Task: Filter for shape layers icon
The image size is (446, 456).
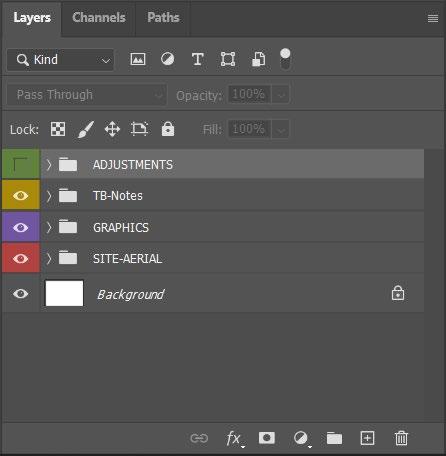Action: pyautogui.click(x=228, y=59)
